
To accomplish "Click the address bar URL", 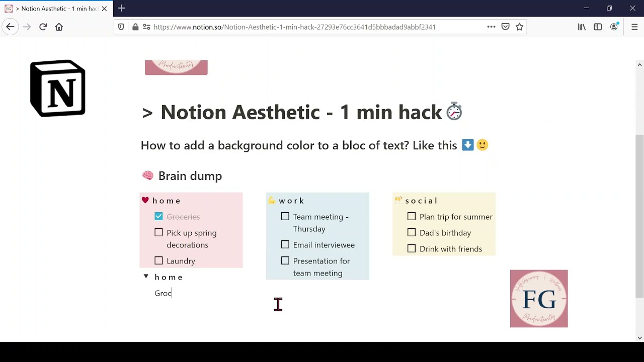I will pos(294,27).
